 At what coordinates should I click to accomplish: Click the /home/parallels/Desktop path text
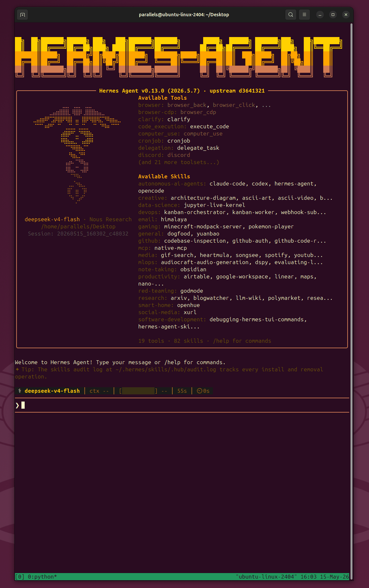tap(78, 226)
